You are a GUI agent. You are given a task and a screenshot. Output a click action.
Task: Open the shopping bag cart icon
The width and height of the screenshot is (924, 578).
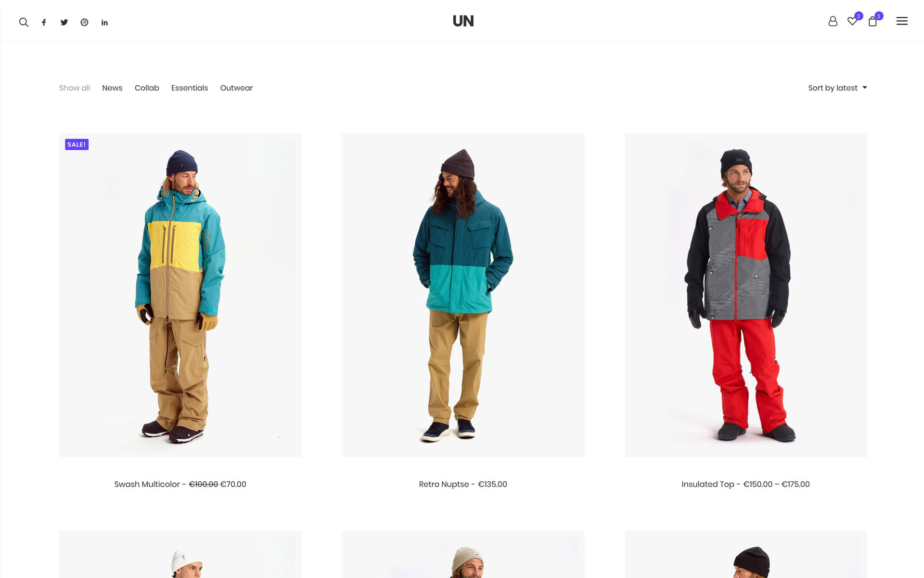pyautogui.click(x=873, y=21)
